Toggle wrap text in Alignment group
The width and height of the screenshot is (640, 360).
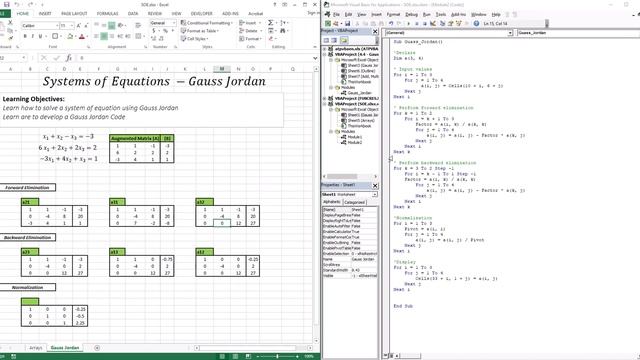pos(138,25)
